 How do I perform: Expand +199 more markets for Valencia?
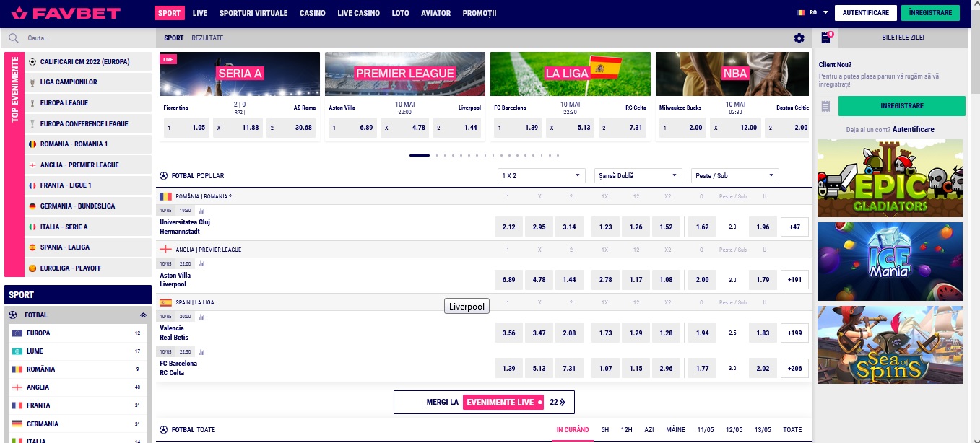click(794, 333)
